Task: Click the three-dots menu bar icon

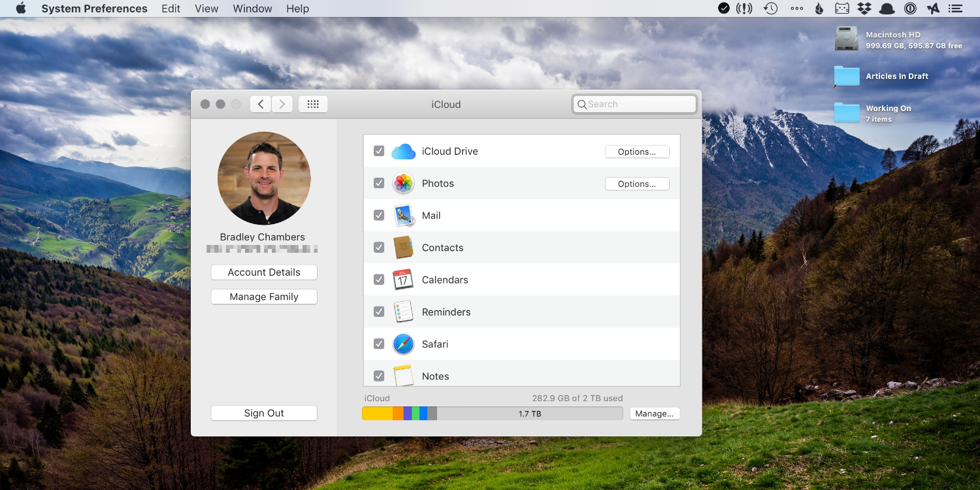Action: [797, 8]
